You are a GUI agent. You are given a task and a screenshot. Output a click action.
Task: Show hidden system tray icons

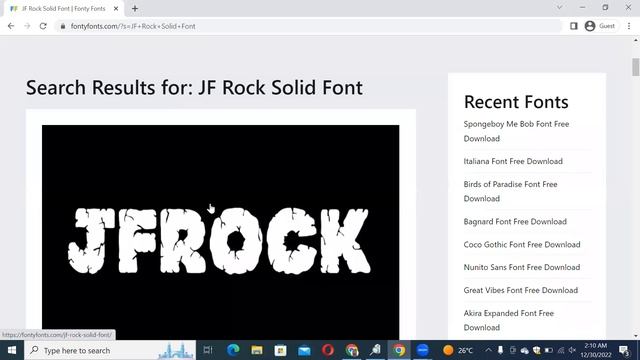tap(488, 350)
